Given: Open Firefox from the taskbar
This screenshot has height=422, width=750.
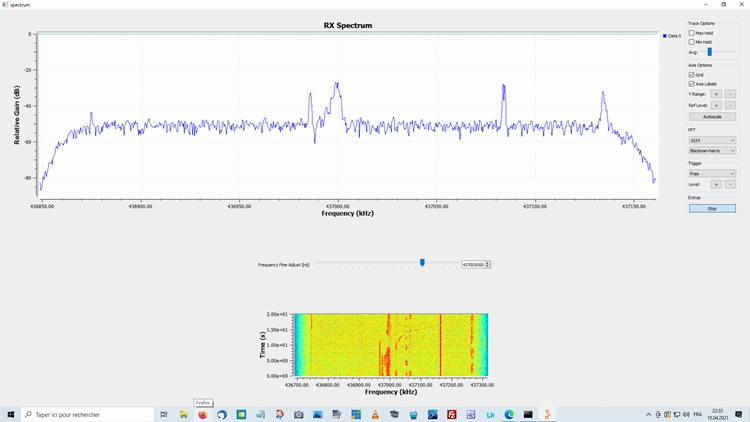Looking at the screenshot, I should tap(203, 414).
